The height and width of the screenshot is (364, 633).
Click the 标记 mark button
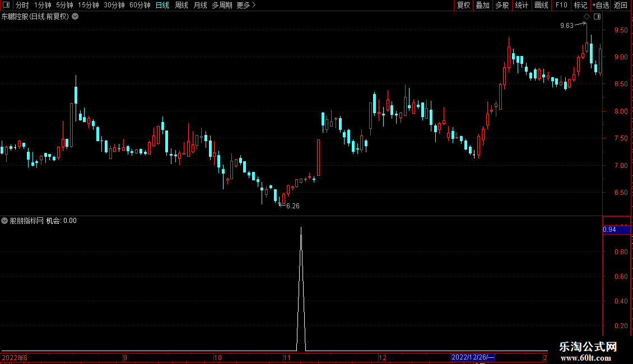click(580, 5)
